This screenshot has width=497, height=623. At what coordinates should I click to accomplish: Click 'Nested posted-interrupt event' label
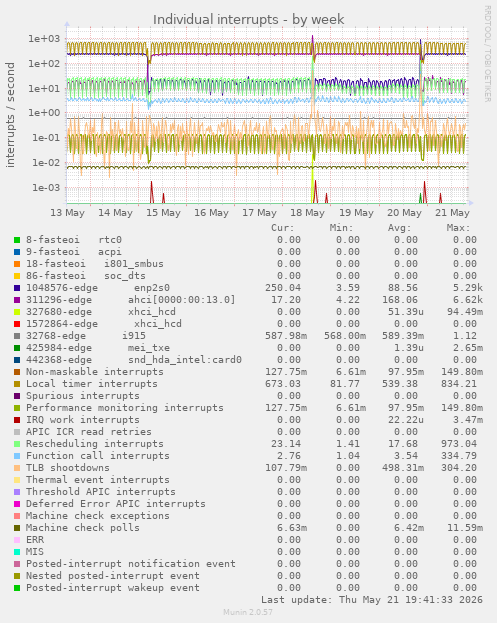tap(113, 576)
